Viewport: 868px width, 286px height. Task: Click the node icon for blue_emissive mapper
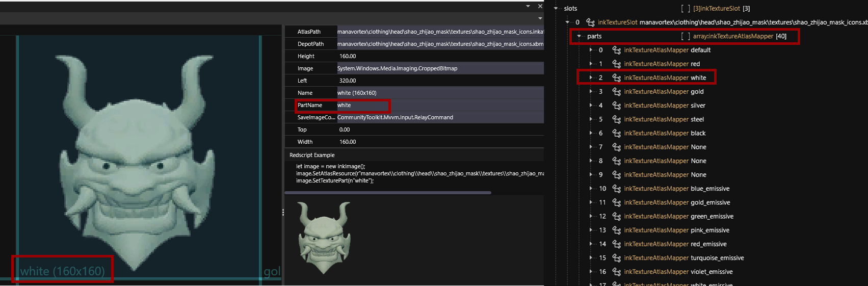[x=616, y=189]
